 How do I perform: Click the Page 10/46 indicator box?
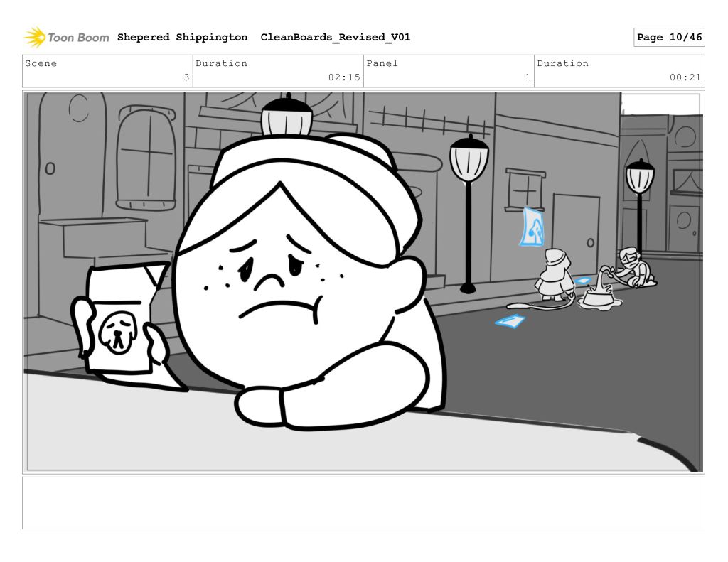(x=668, y=37)
